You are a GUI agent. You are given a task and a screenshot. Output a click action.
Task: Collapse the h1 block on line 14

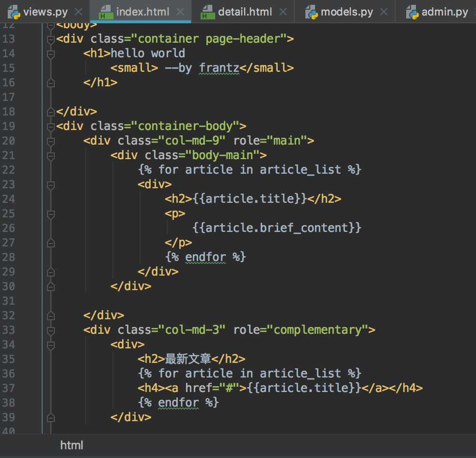[51, 54]
